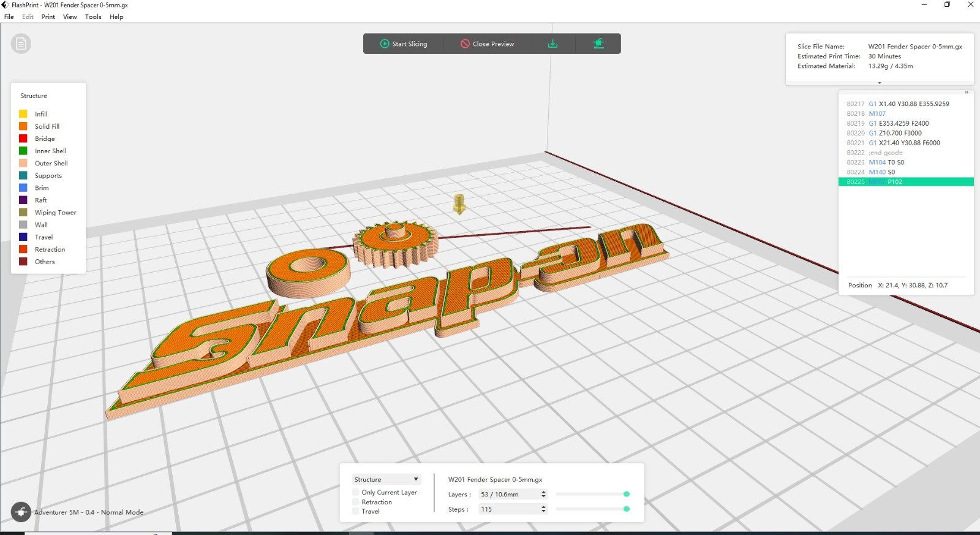Click the Layers spinner arrows
This screenshot has width=980, height=535.
click(543, 494)
